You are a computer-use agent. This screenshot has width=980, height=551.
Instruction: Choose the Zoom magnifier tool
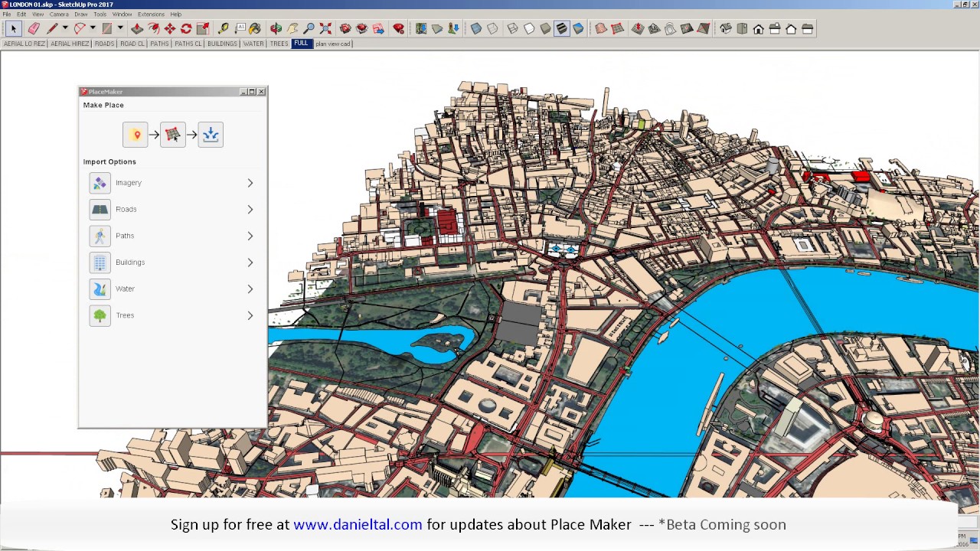point(309,28)
